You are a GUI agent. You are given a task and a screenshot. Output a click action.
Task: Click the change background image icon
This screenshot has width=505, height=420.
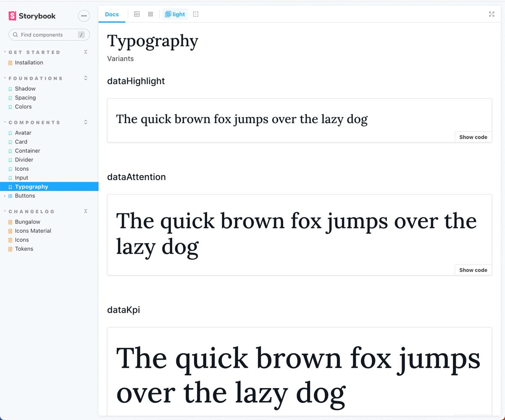137,14
